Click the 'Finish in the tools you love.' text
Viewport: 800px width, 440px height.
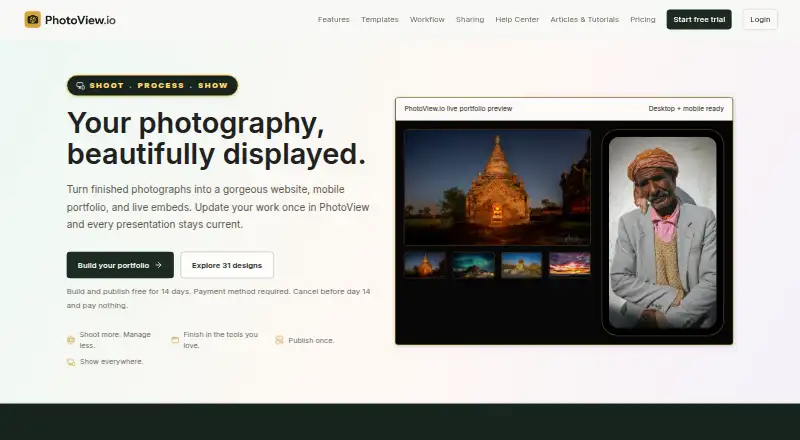point(220,340)
